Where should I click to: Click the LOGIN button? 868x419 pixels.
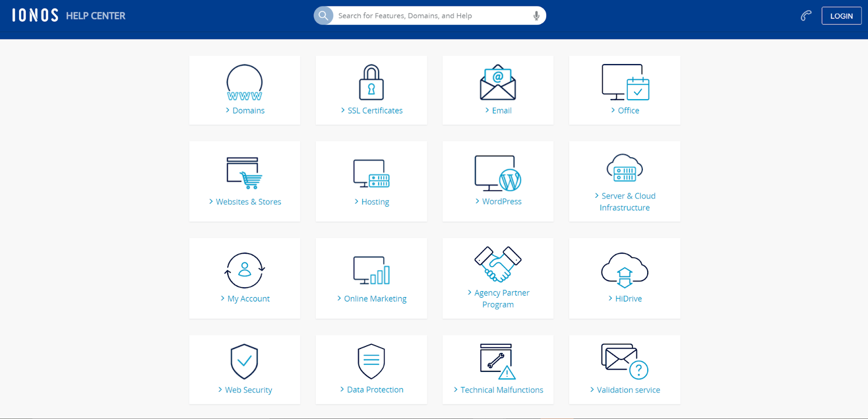point(841,16)
